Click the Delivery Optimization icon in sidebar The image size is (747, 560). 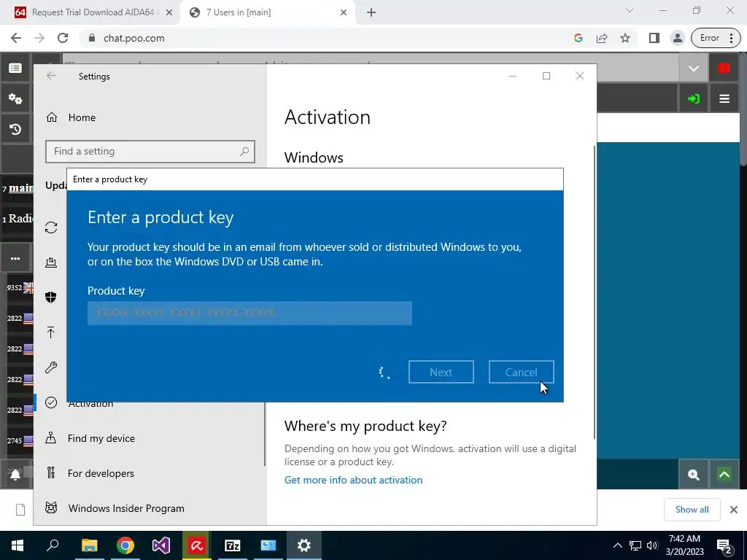click(x=51, y=262)
